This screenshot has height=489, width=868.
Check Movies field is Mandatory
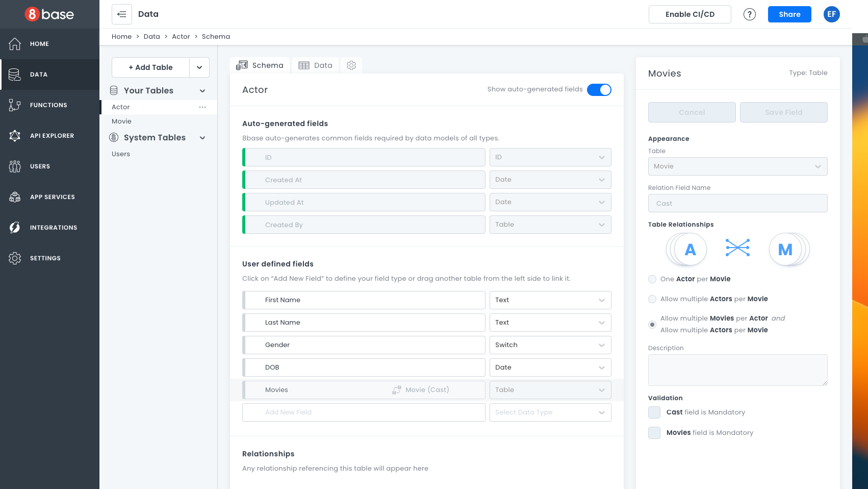point(654,433)
